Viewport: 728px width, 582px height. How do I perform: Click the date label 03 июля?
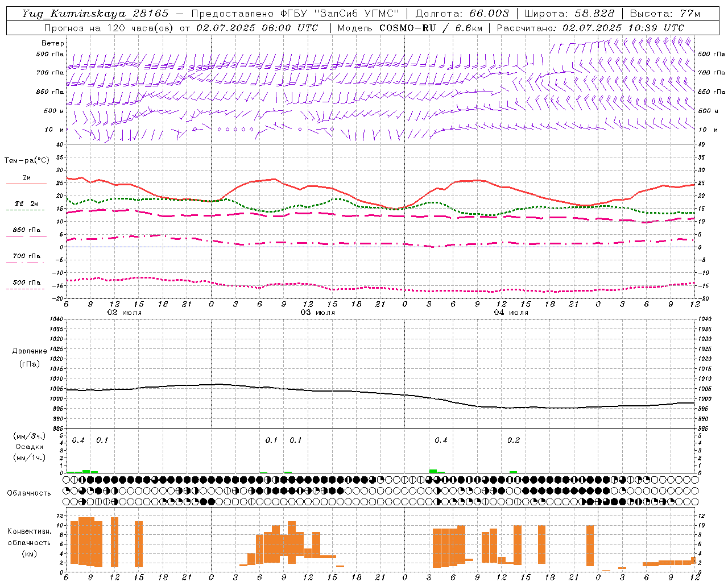[318, 313]
